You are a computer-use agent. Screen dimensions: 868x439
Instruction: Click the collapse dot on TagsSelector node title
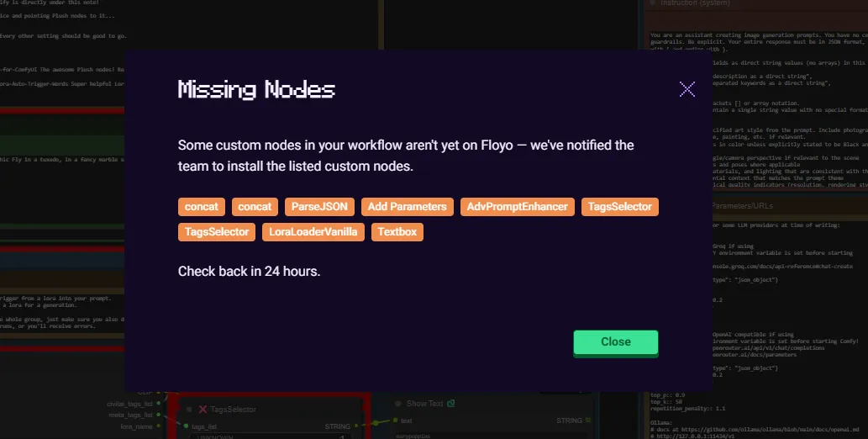189,410
